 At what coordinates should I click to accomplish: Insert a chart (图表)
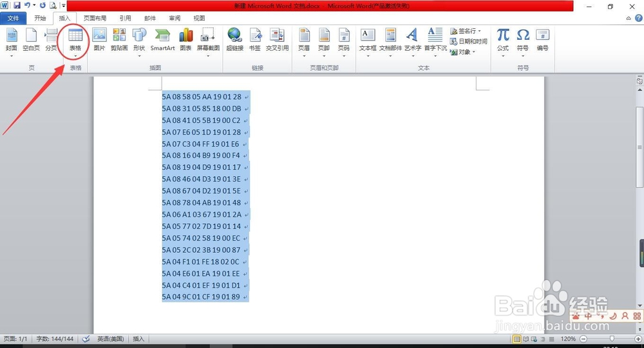[x=185, y=40]
